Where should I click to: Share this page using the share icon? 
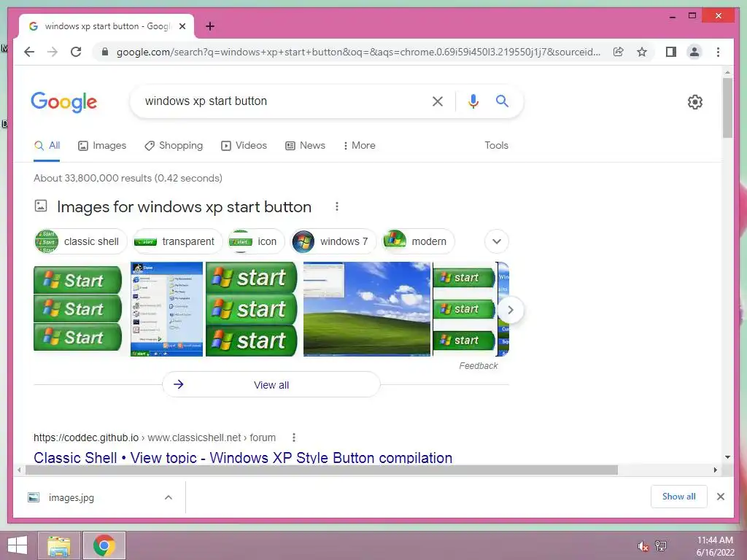pos(619,52)
